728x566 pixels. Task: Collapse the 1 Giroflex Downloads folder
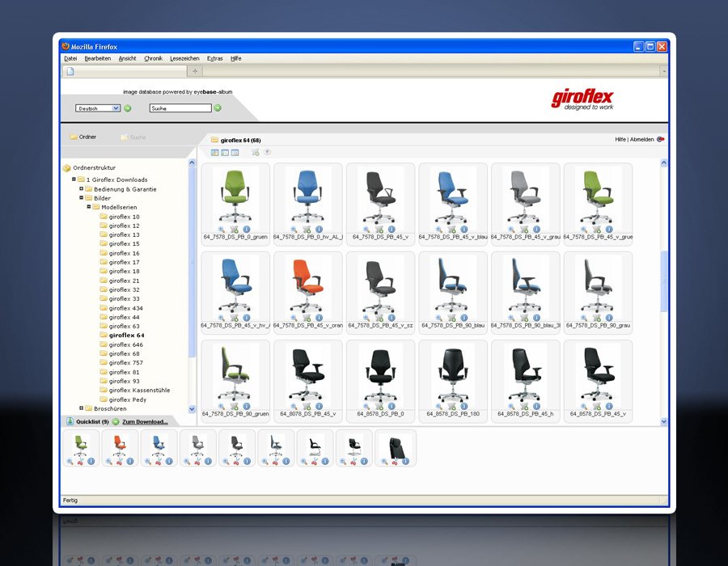[74, 179]
